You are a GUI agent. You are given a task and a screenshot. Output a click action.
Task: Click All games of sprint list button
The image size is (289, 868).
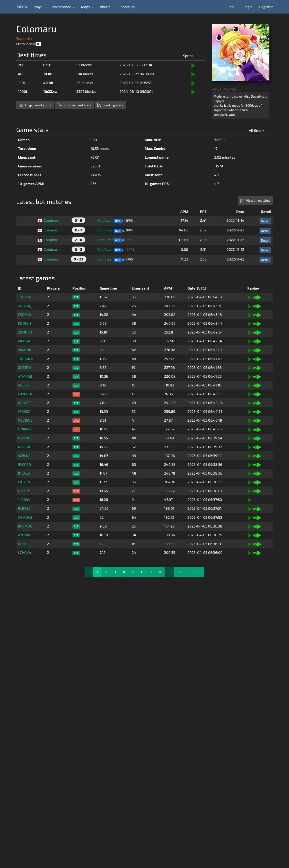click(35, 105)
